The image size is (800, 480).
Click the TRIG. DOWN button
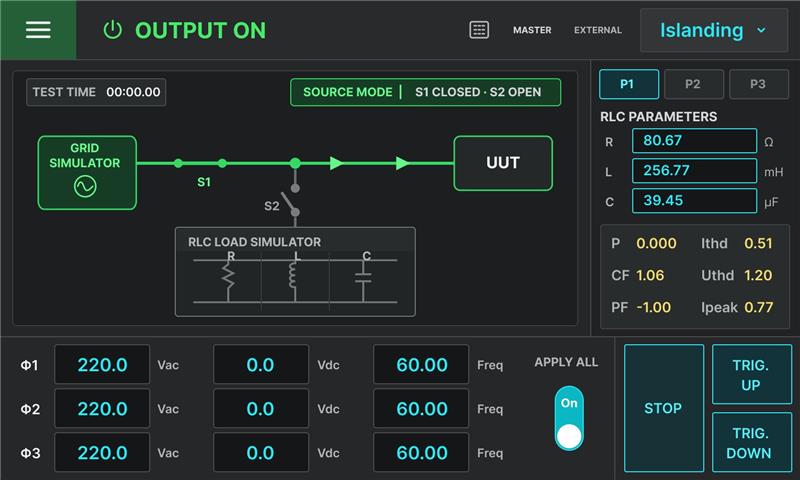[752, 442]
